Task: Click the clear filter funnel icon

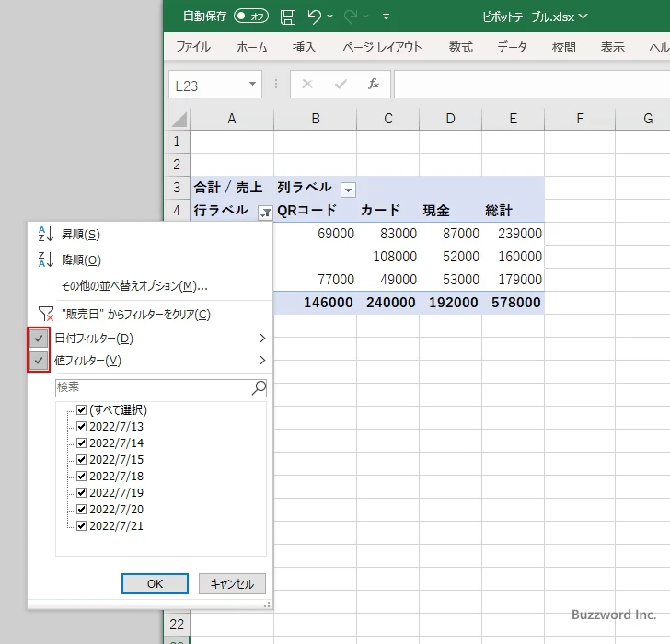Action: click(46, 314)
